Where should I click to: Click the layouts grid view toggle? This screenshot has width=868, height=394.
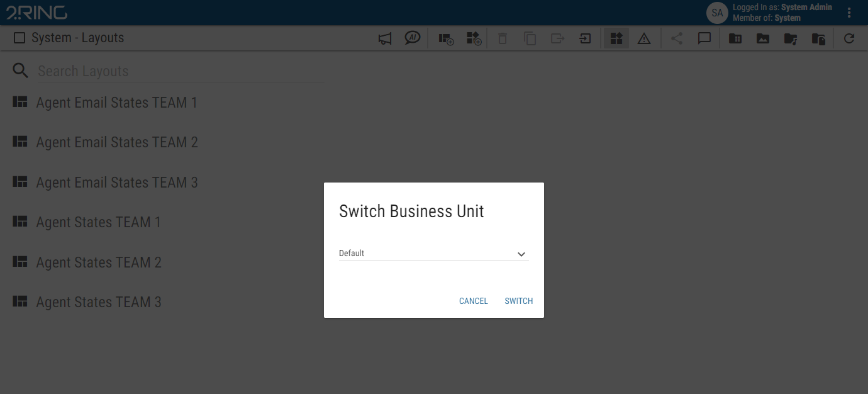pos(616,38)
